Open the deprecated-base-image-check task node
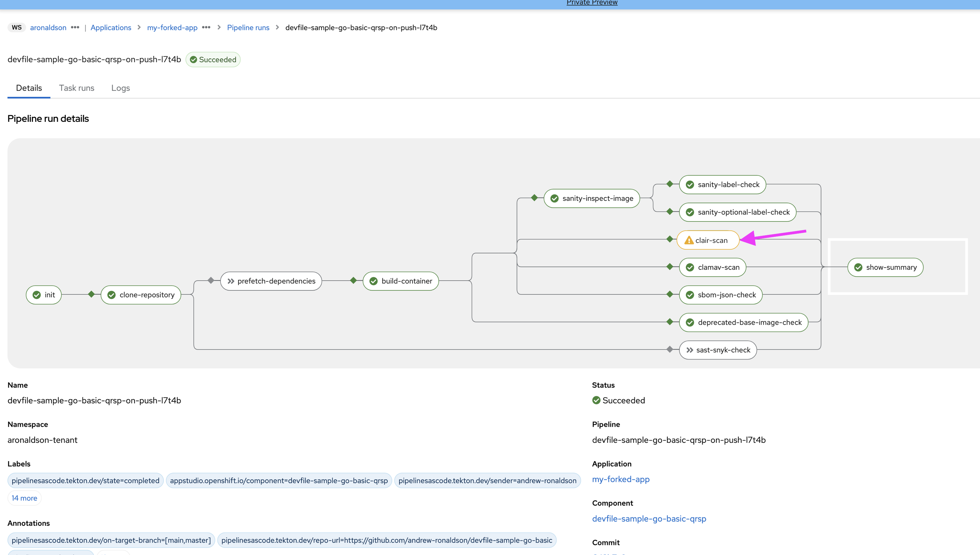This screenshot has height=555, width=980. pos(743,322)
